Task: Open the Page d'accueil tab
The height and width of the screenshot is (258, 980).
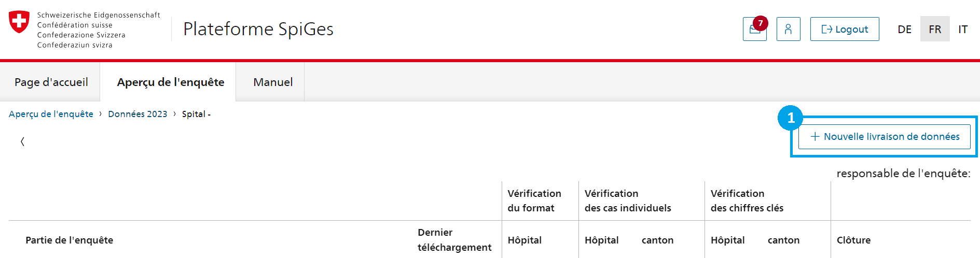Action: (x=51, y=82)
